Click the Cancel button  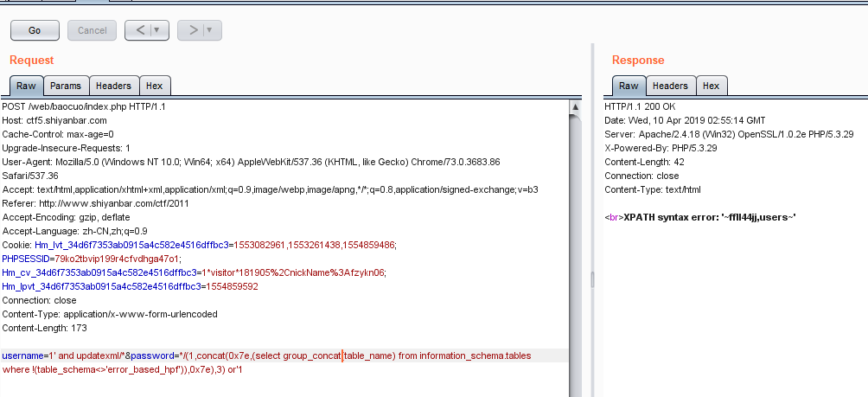tap(92, 30)
